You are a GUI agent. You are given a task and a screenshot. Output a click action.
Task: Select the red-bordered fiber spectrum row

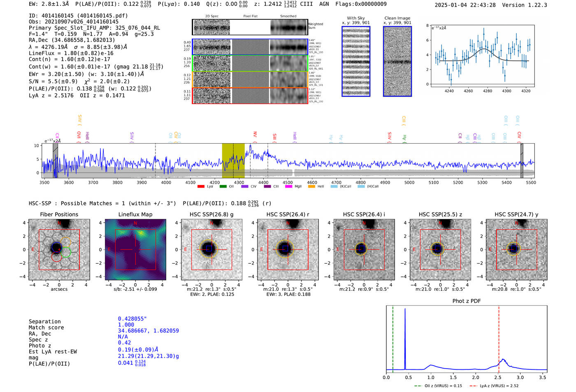tap(250, 95)
